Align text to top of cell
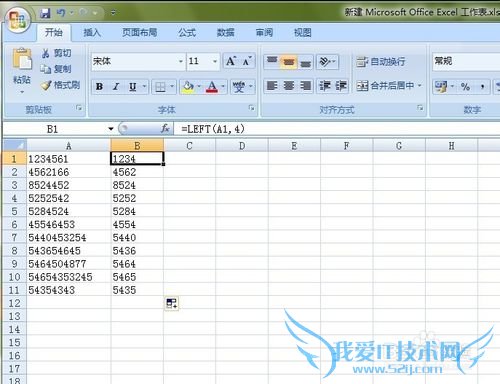The width and height of the screenshot is (500, 384). [x=272, y=61]
